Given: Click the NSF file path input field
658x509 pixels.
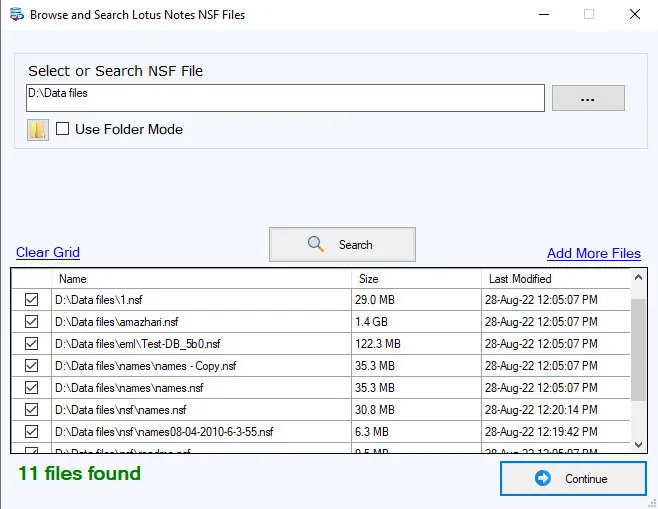Looking at the screenshot, I should pyautogui.click(x=285, y=98).
